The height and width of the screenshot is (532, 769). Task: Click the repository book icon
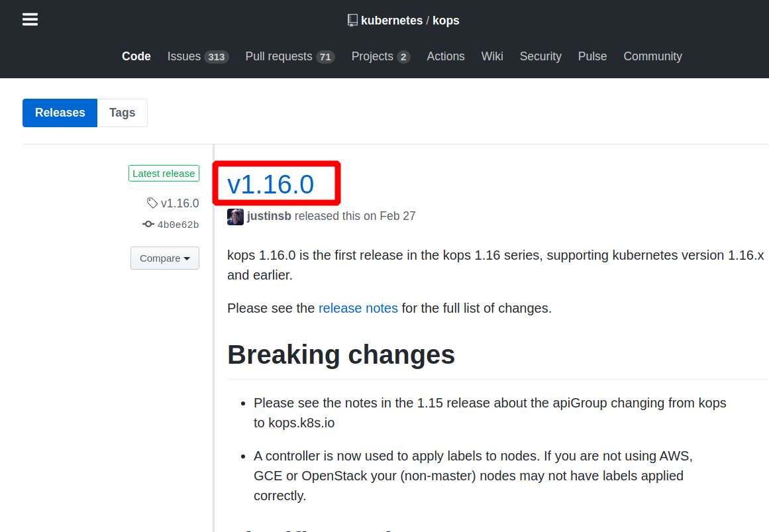[x=352, y=20]
